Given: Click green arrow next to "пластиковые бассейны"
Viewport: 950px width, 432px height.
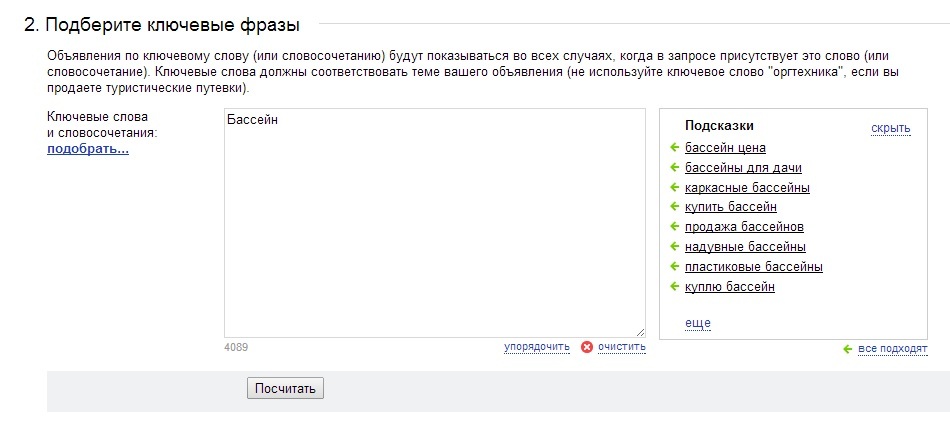Looking at the screenshot, I should click(674, 267).
